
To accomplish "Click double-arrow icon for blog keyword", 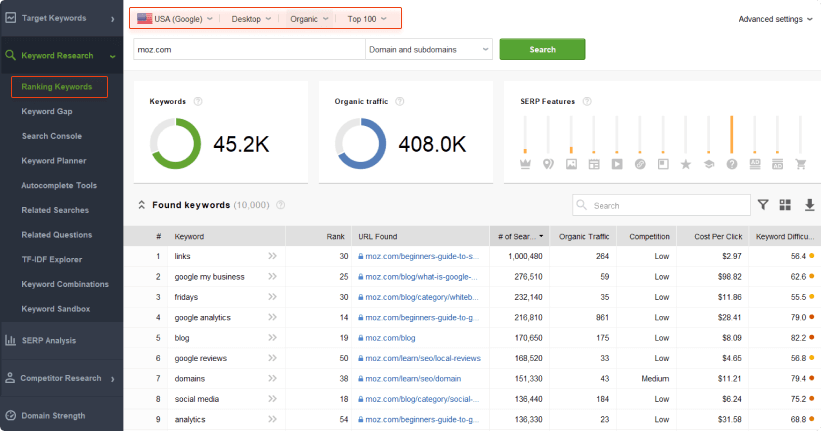I will pos(272,338).
